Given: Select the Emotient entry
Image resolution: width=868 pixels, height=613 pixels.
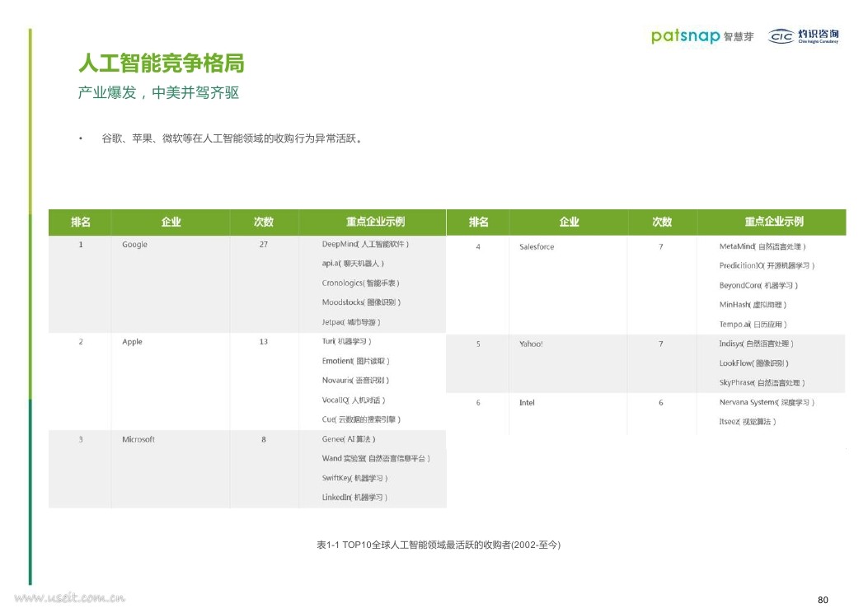Looking at the screenshot, I should click(x=356, y=361).
